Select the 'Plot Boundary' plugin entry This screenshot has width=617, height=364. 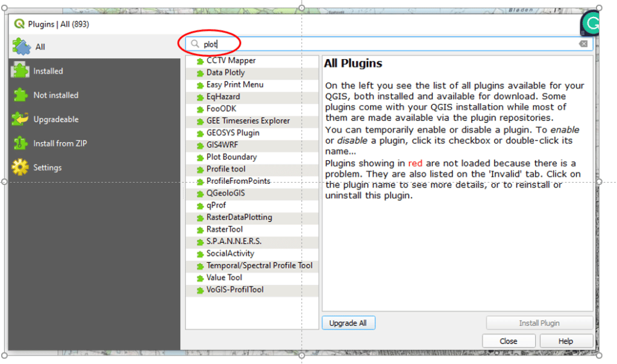pyautogui.click(x=252, y=157)
